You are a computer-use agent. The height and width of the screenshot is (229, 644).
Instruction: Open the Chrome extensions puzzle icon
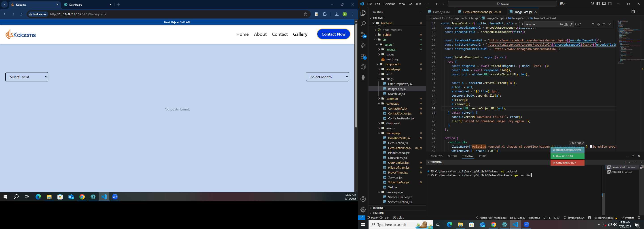[x=325, y=14]
